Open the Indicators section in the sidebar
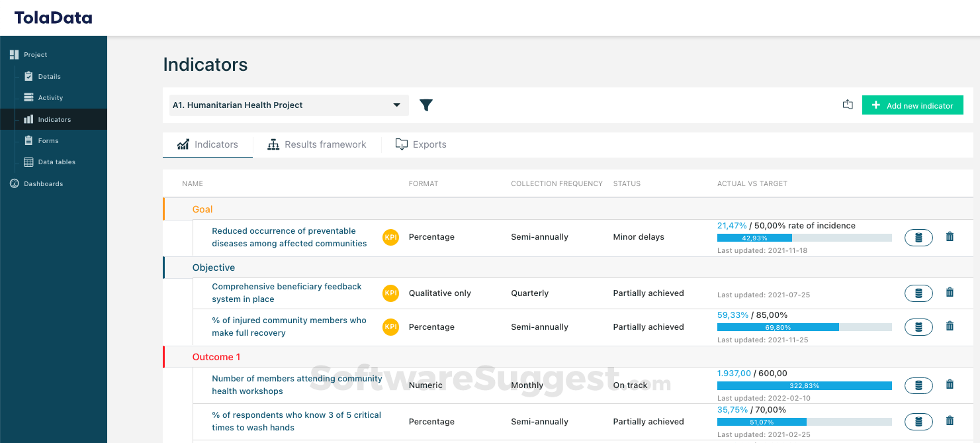980x443 pixels. (x=53, y=119)
